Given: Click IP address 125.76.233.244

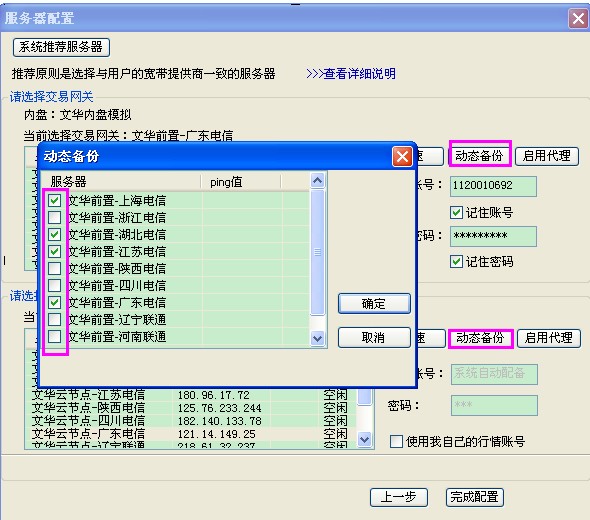Looking at the screenshot, I should tap(219, 408).
